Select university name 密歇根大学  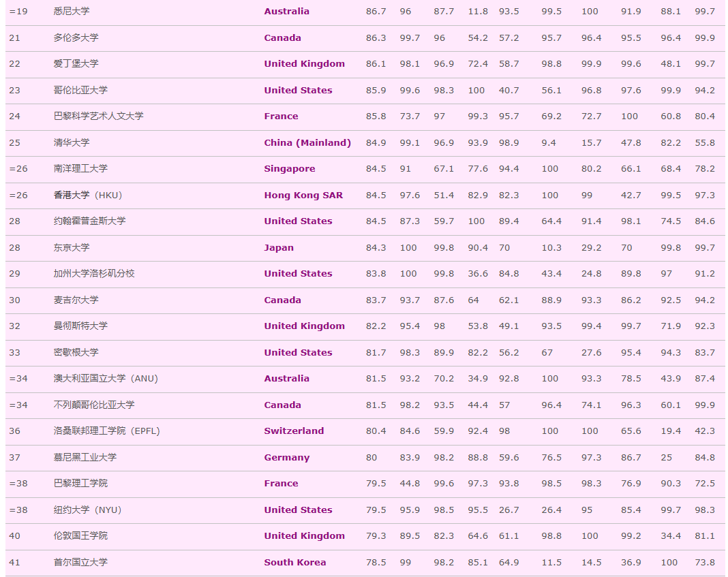point(76,352)
